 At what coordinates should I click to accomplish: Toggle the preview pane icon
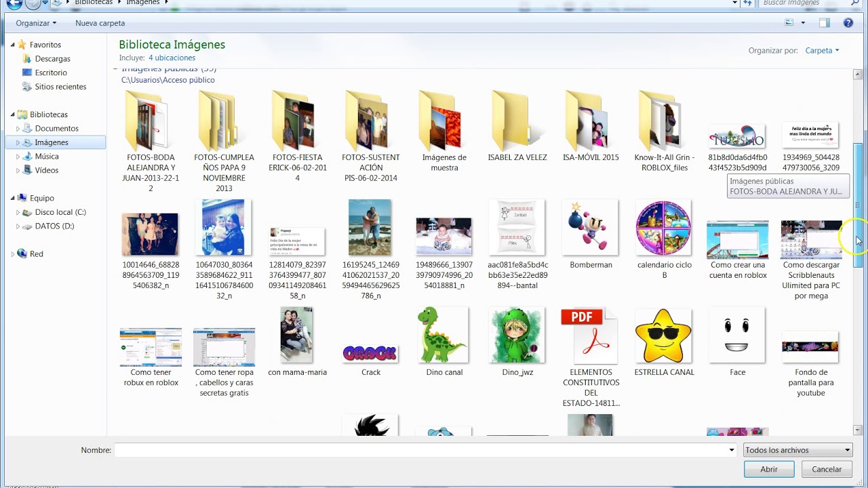click(x=825, y=23)
